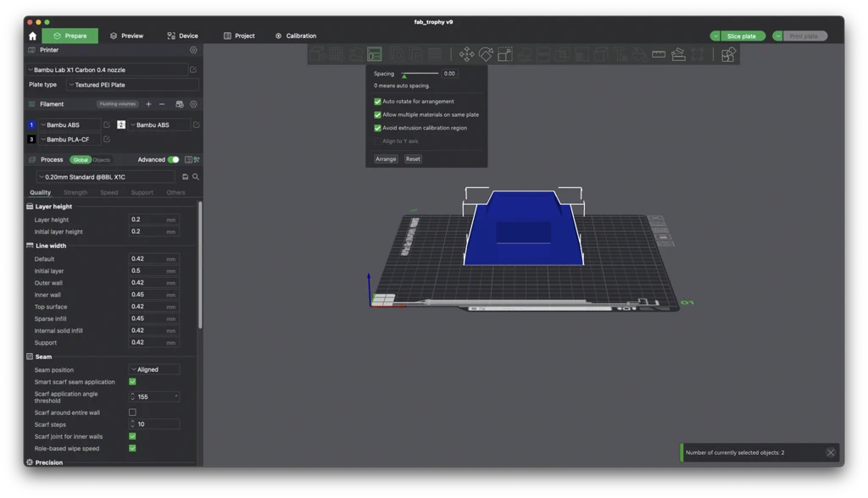Add a filament with the plus icon
The image size is (868, 498).
(x=148, y=104)
